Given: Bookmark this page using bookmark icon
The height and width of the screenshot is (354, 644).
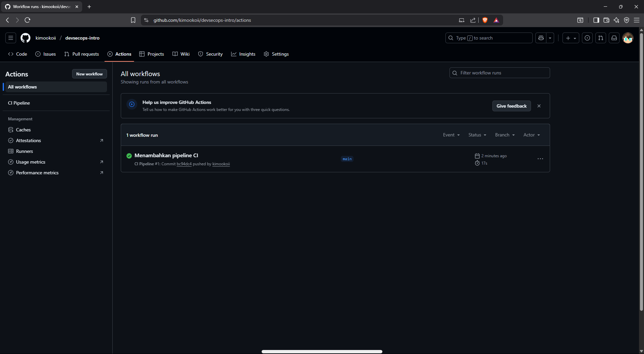Looking at the screenshot, I should (133, 20).
